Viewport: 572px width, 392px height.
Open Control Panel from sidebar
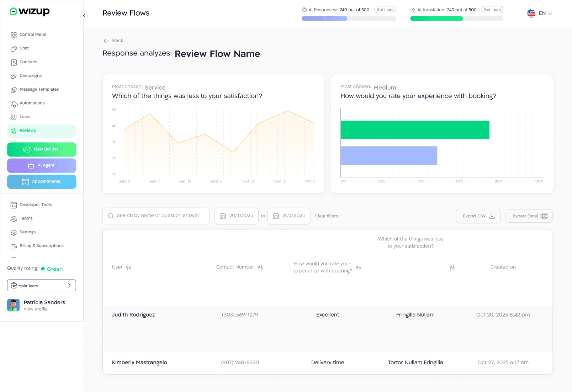pos(33,35)
